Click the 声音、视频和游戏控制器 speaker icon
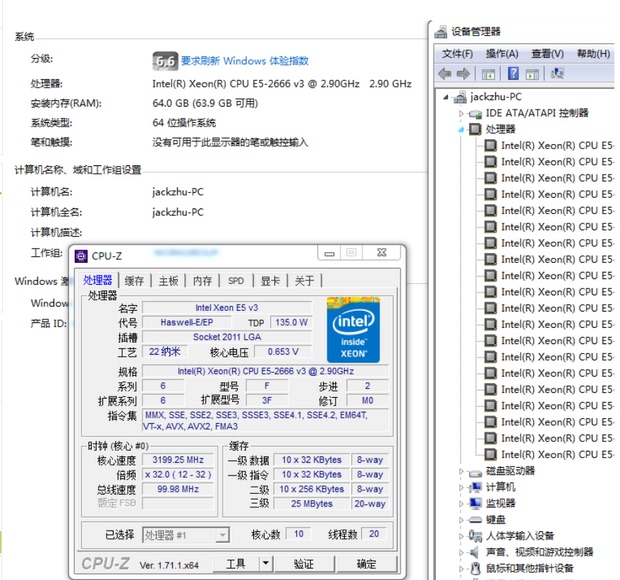 [x=474, y=552]
